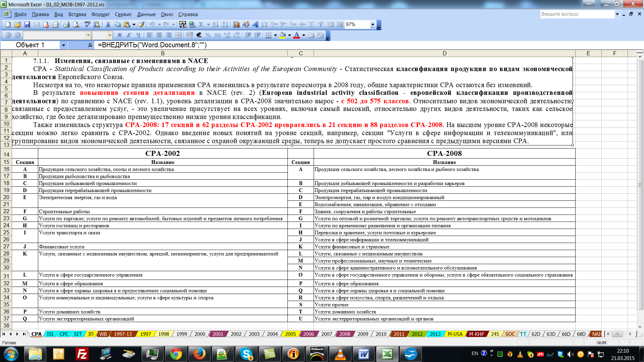This screenshot has width=644, height=362.
Task: Expand the Name Box dropdown arrow
Action: [x=63, y=45]
